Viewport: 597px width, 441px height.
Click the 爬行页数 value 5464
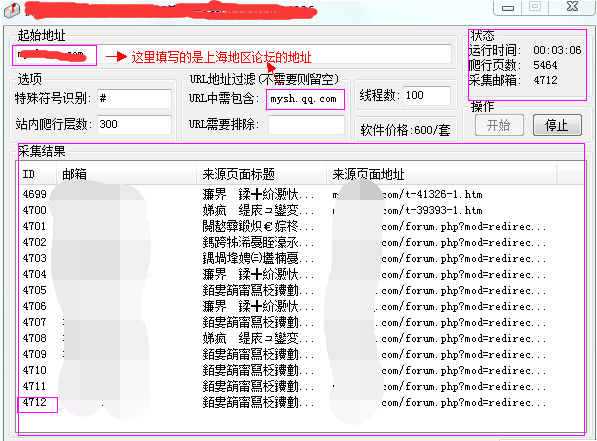click(x=545, y=65)
